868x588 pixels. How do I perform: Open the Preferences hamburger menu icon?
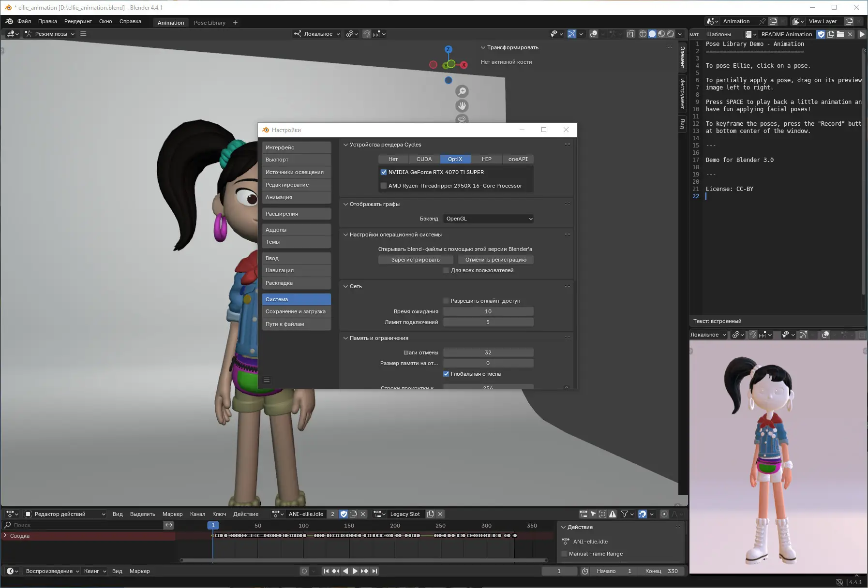(x=267, y=380)
